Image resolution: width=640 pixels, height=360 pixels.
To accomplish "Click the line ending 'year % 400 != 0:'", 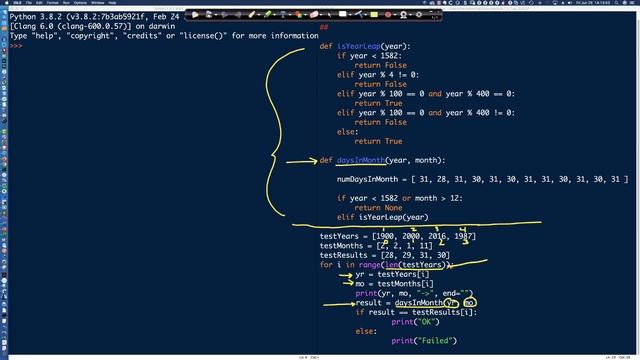I will tap(426, 113).
